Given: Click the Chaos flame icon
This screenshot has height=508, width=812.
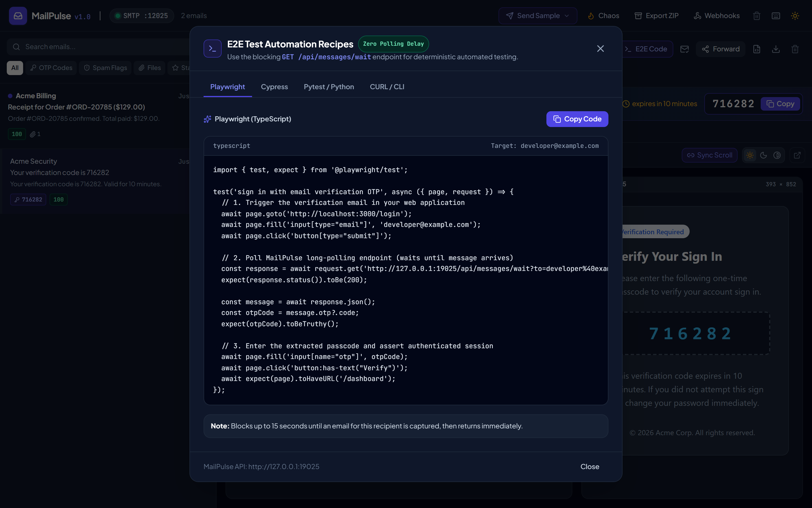Looking at the screenshot, I should tap(591, 16).
